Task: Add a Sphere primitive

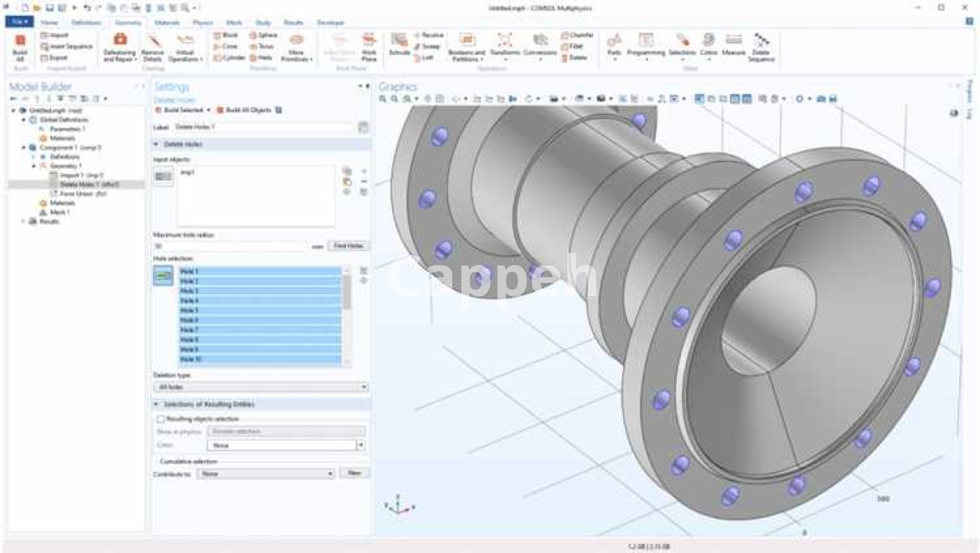Action: click(x=263, y=35)
